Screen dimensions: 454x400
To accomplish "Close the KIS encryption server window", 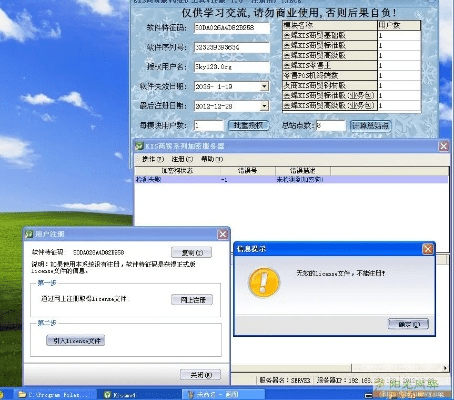I will tap(444, 146).
